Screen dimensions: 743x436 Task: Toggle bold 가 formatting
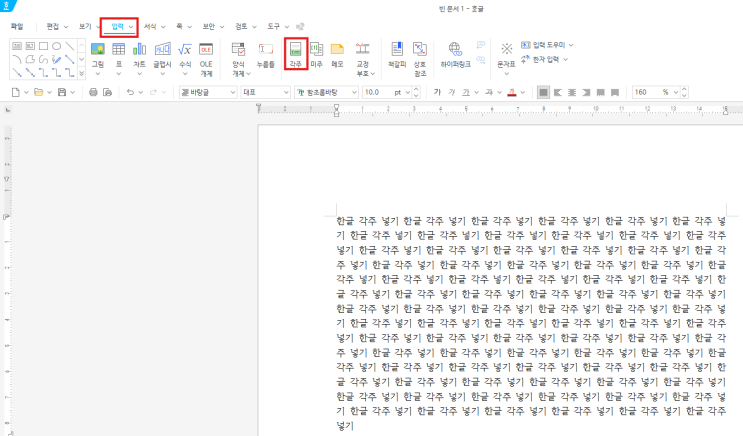pyautogui.click(x=437, y=92)
